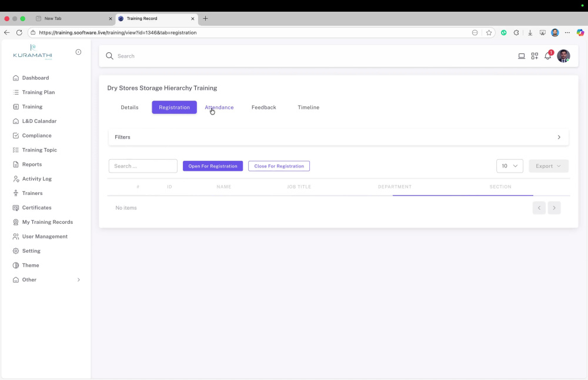Switch to New Tab browser tab
Image resolution: width=588 pixels, height=380 pixels.
(74, 18)
